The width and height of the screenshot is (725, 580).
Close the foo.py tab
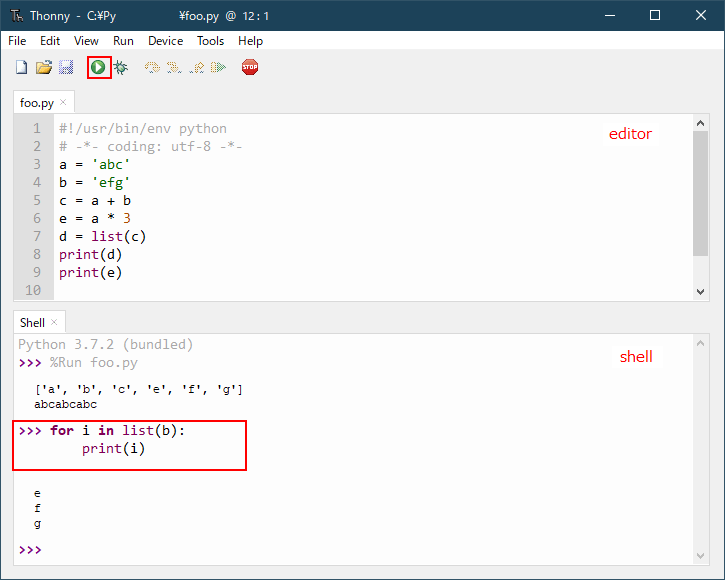63,102
